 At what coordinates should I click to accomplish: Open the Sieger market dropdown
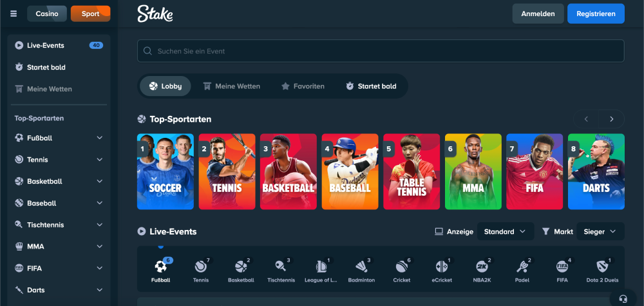click(x=600, y=231)
